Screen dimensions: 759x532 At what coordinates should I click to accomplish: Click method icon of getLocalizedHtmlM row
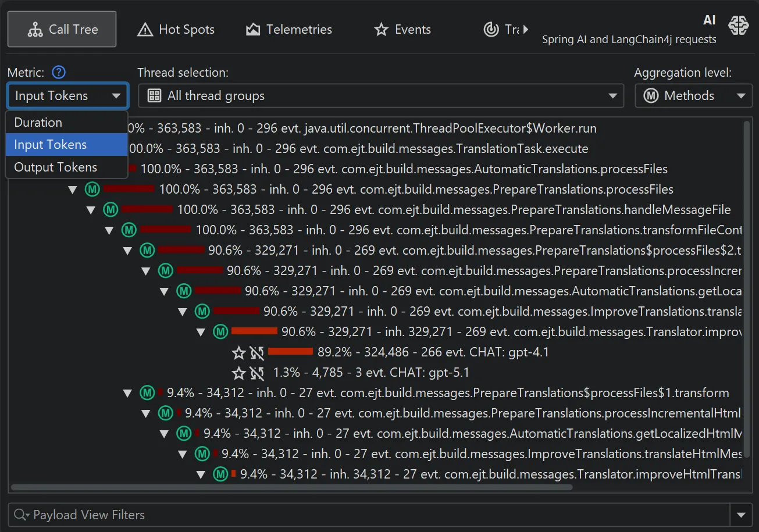184,433
